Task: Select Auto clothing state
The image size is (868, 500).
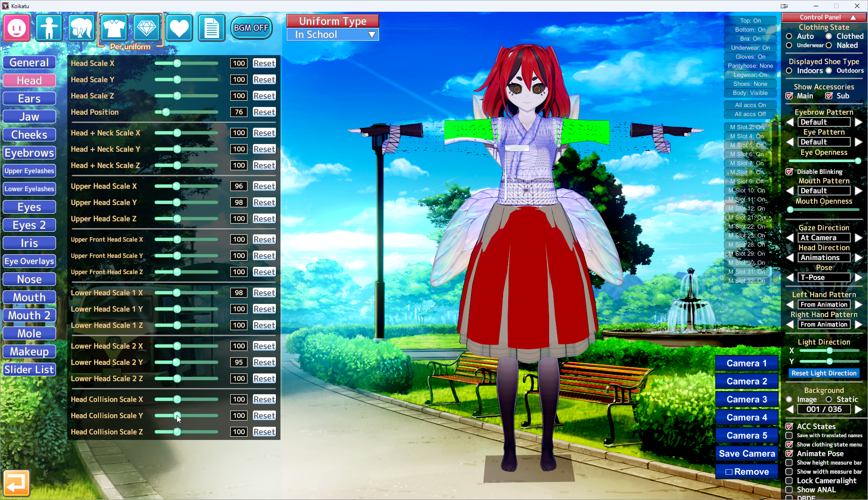Action: (789, 36)
